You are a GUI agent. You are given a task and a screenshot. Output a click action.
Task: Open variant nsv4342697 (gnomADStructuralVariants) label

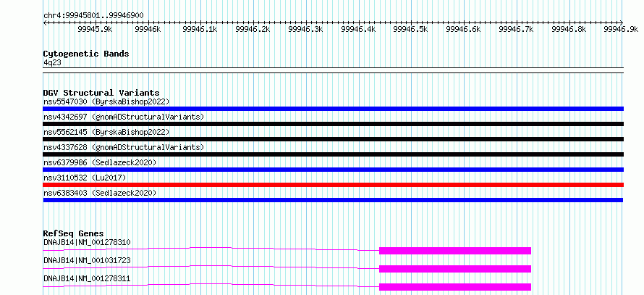point(124,117)
